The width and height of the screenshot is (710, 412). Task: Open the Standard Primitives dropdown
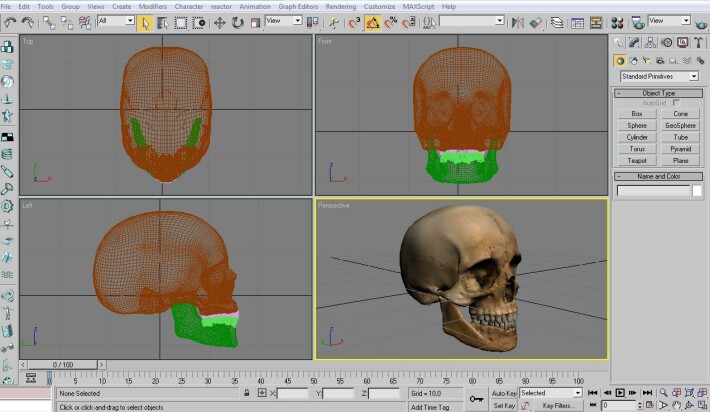point(658,76)
